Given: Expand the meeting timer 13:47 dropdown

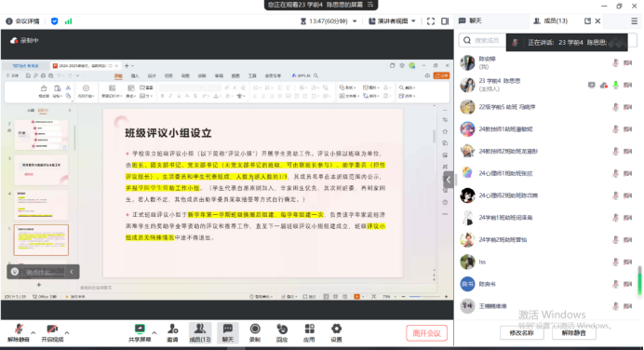Looking at the screenshot, I should (x=329, y=21).
